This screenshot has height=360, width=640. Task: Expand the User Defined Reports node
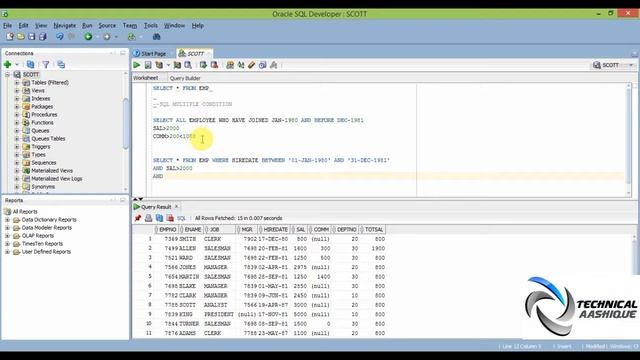coord(7,252)
